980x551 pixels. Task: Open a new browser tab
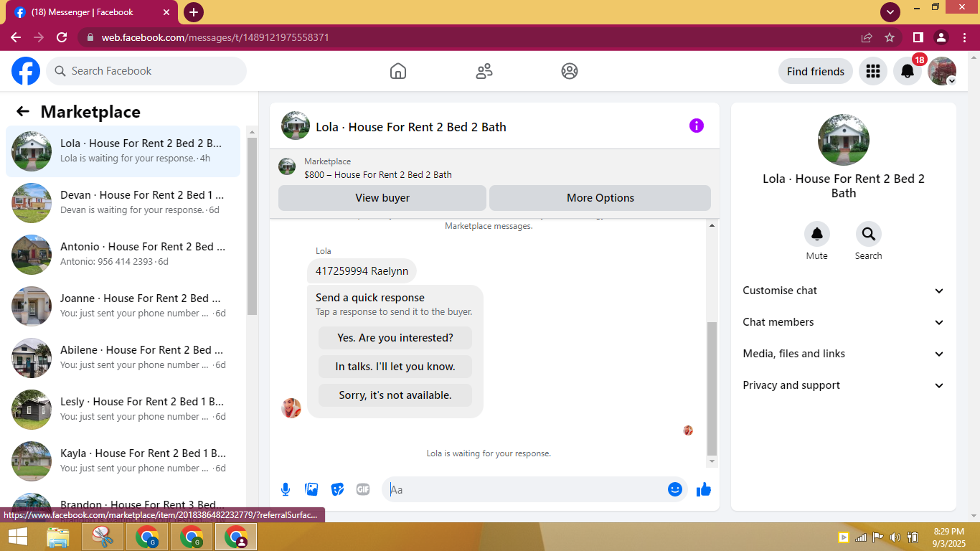pyautogui.click(x=193, y=12)
